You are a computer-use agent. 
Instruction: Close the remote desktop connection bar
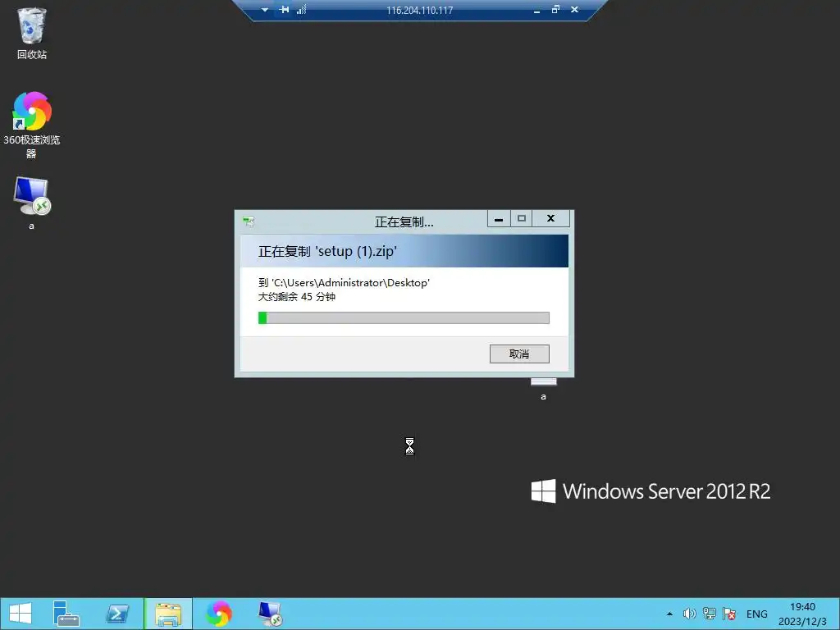[x=574, y=10]
